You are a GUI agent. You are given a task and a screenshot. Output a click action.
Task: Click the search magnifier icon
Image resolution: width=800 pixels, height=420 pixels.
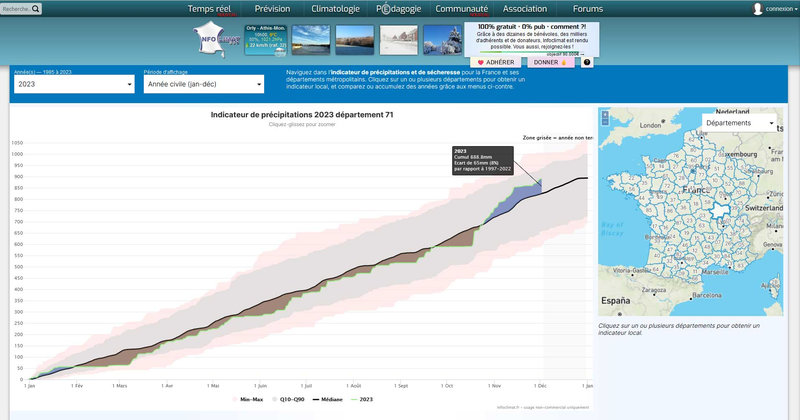point(35,9)
